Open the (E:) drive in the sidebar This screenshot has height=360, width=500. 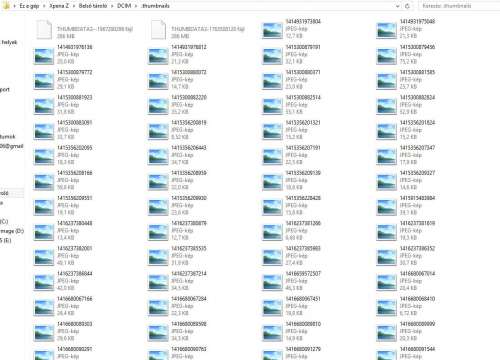6,240
